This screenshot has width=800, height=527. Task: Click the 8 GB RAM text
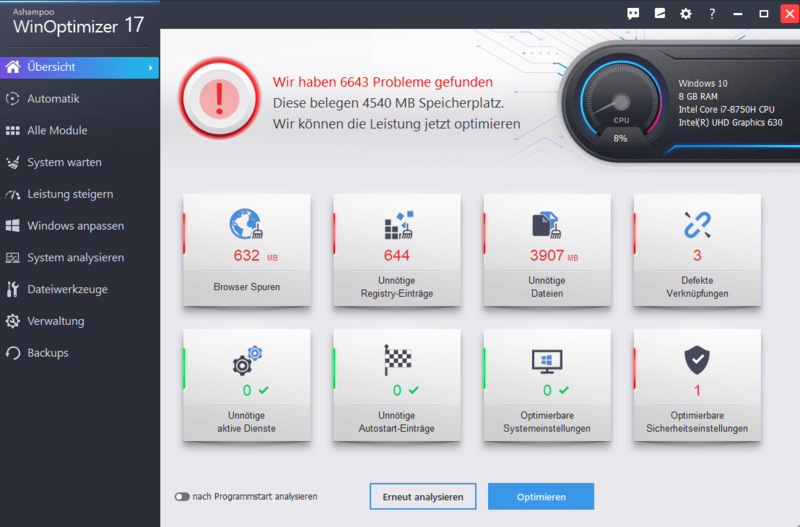697,96
